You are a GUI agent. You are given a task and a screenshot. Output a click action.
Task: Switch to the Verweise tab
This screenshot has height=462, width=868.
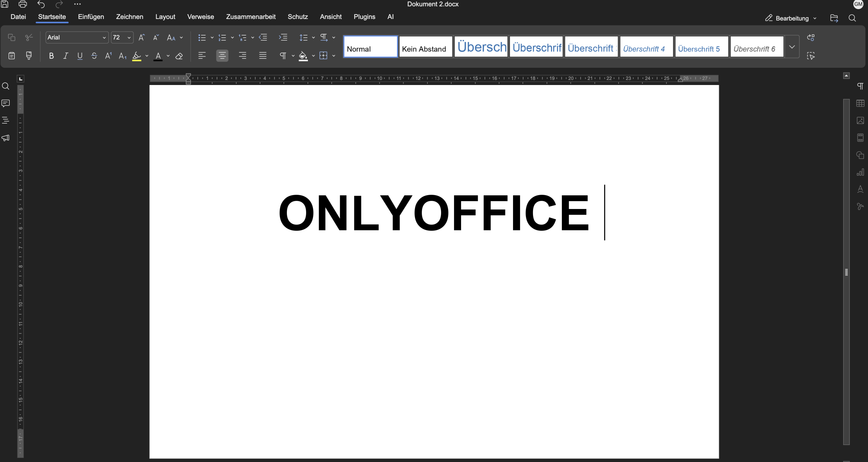pos(201,17)
